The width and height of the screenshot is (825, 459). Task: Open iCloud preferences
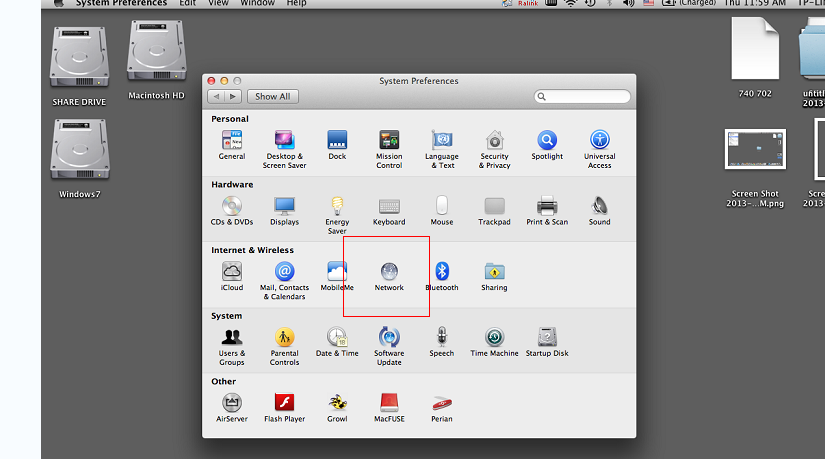click(232, 276)
